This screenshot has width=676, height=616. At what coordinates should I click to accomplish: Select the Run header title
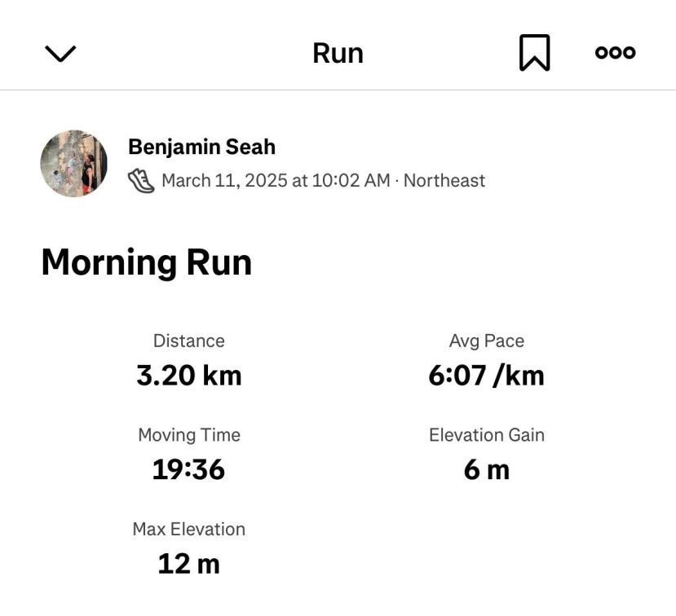tap(338, 54)
